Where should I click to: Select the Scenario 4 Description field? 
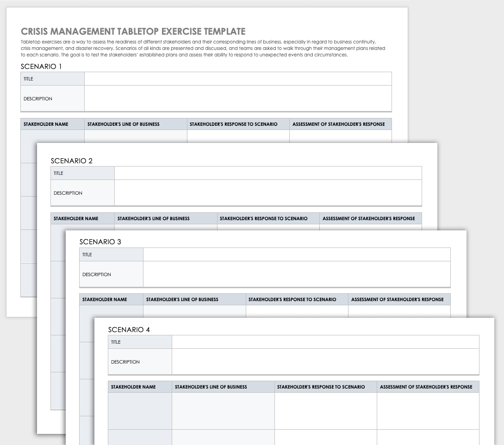[x=325, y=362]
